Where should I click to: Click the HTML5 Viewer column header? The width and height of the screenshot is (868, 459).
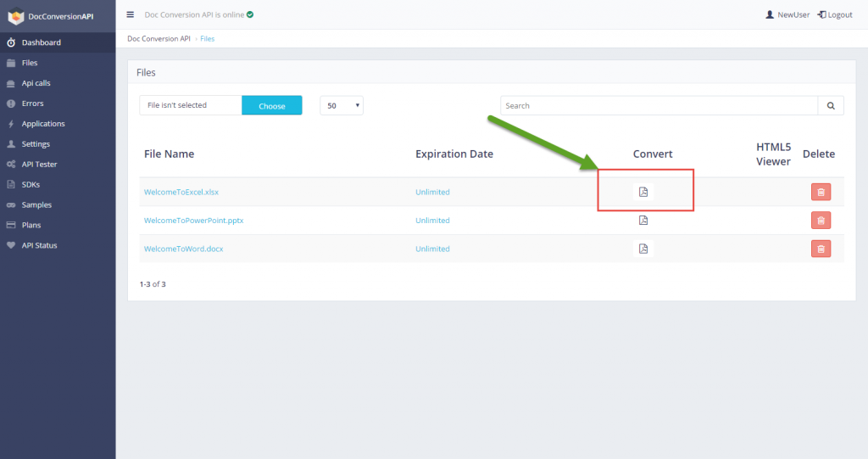tap(773, 154)
